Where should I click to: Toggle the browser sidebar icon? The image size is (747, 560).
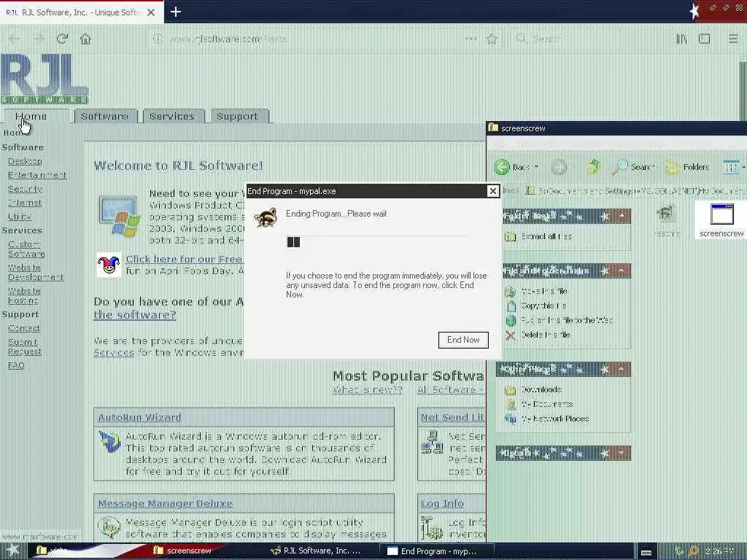coord(705,39)
